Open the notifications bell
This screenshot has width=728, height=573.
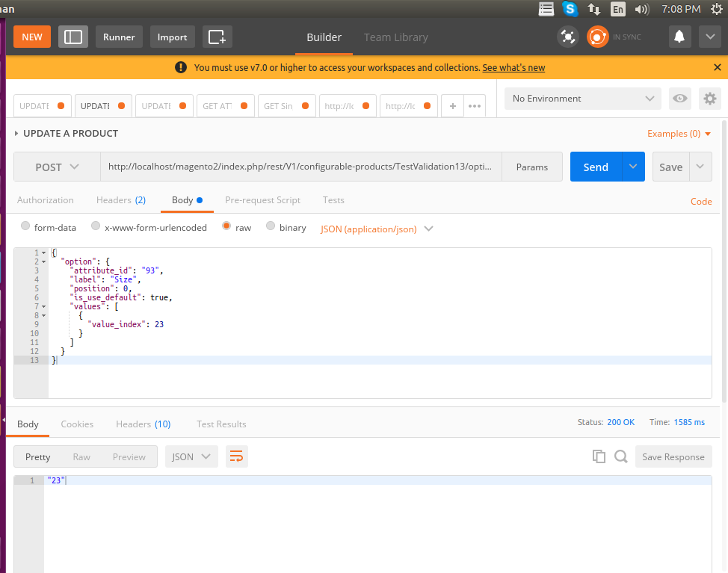(x=679, y=37)
